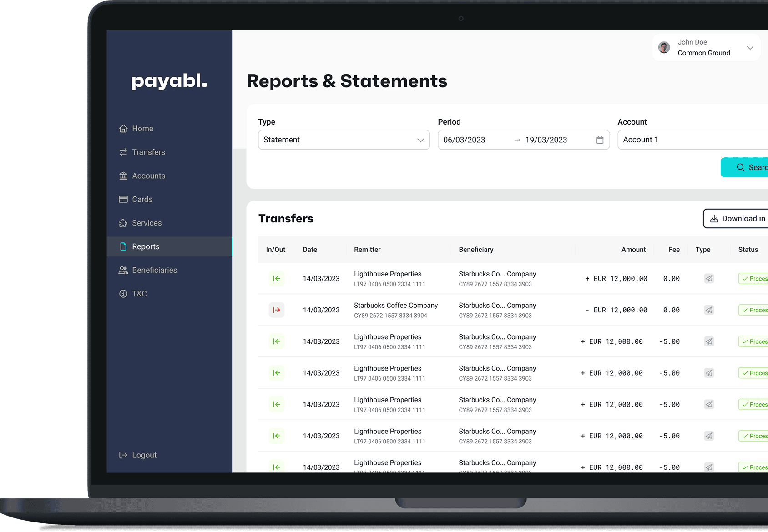768x532 pixels.
Task: Open Transfers in the sidebar
Action: coord(148,152)
